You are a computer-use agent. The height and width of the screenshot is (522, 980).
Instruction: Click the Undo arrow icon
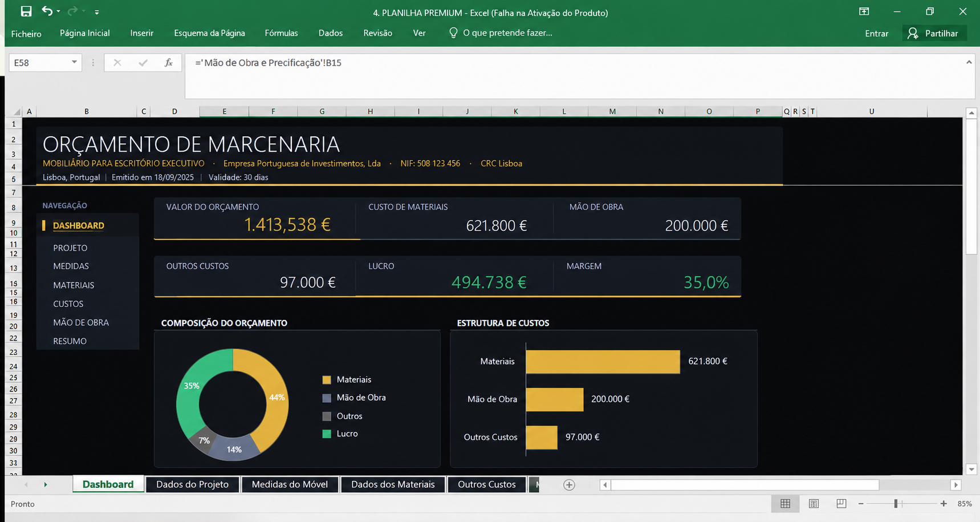click(47, 11)
